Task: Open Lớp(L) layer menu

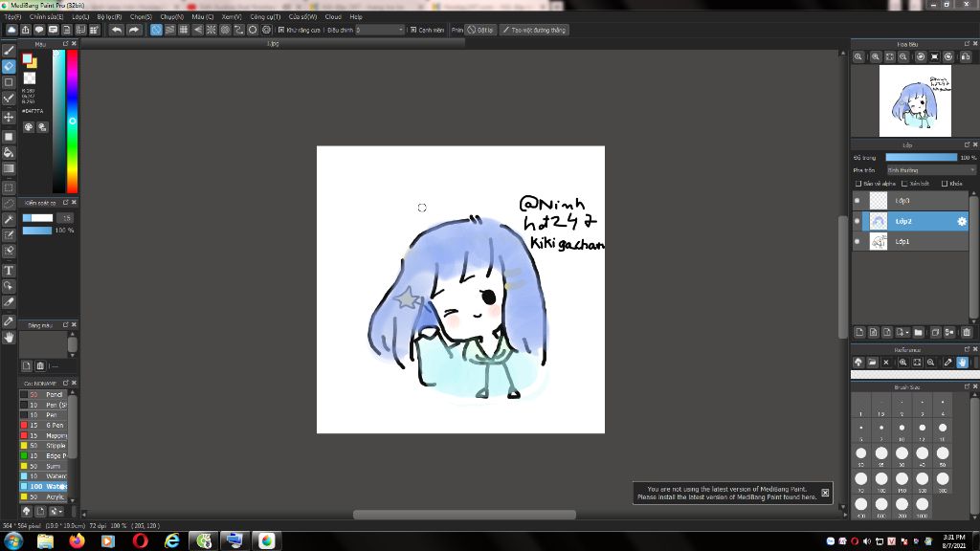Action: pos(80,17)
